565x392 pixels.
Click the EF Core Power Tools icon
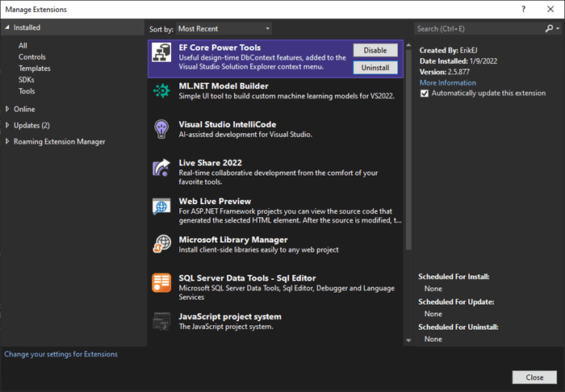pos(161,52)
